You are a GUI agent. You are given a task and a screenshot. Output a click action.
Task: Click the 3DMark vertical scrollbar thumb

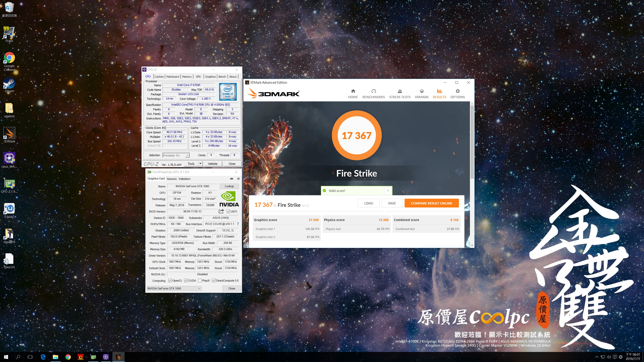[x=472, y=142]
